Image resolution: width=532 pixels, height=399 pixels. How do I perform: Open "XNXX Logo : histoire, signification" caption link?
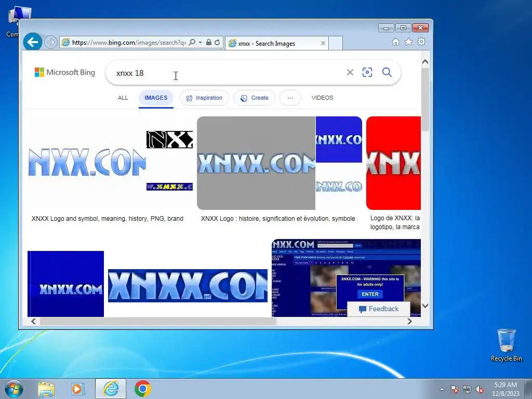click(x=278, y=219)
